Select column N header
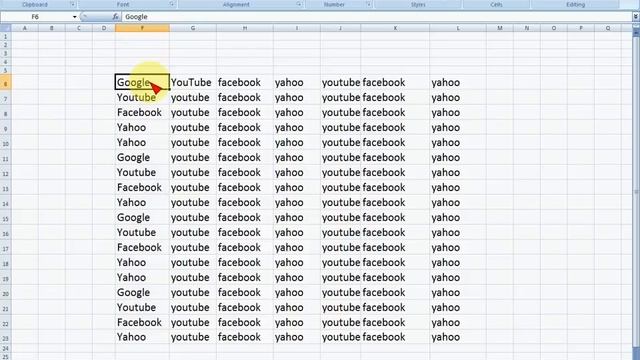The width and height of the screenshot is (640, 360). pyautogui.click(x=527, y=28)
